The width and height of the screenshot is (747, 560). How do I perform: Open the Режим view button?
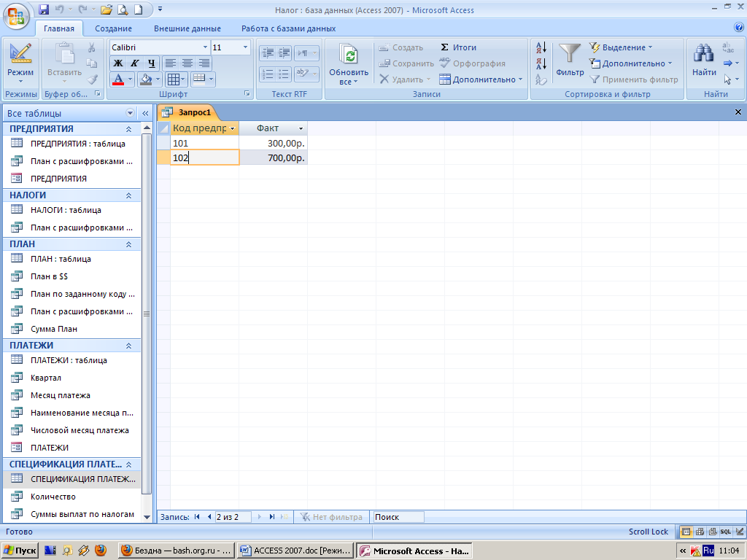20,63
